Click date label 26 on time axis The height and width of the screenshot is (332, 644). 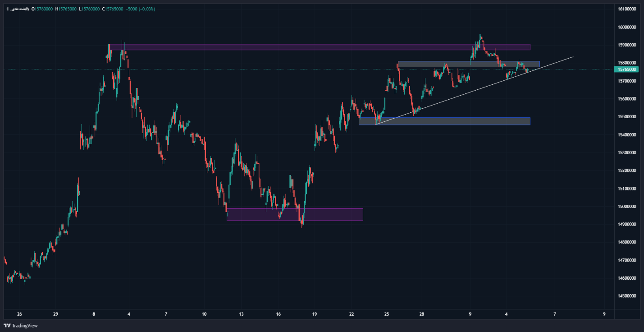(19, 314)
